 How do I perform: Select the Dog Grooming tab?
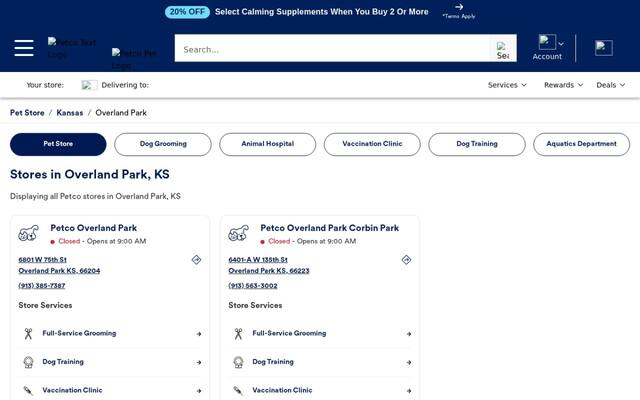[163, 144]
